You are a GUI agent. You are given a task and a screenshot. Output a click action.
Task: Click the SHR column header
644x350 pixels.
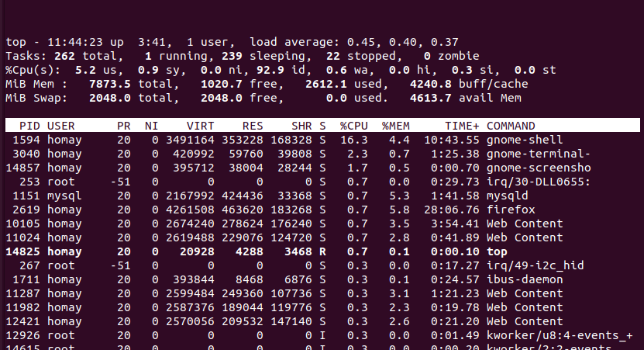pos(301,126)
